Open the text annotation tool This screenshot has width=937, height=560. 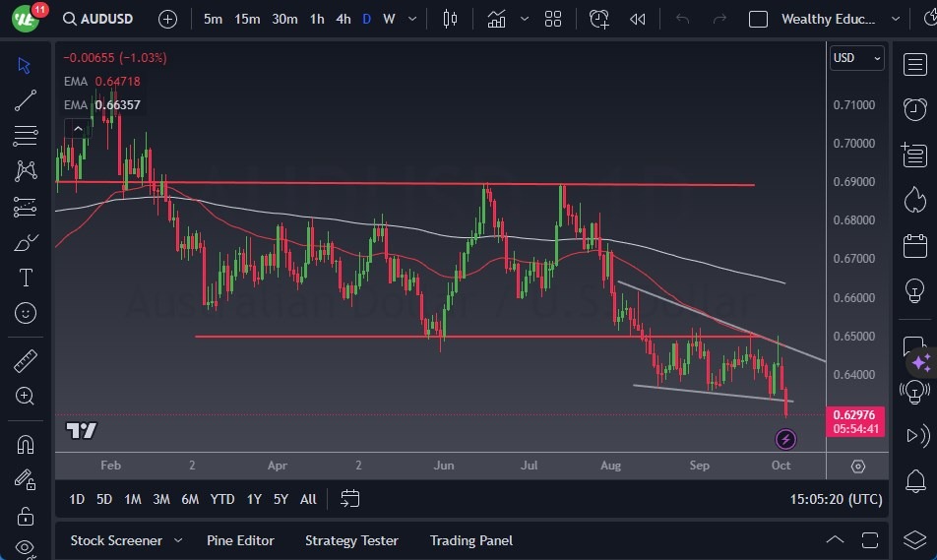(x=26, y=278)
